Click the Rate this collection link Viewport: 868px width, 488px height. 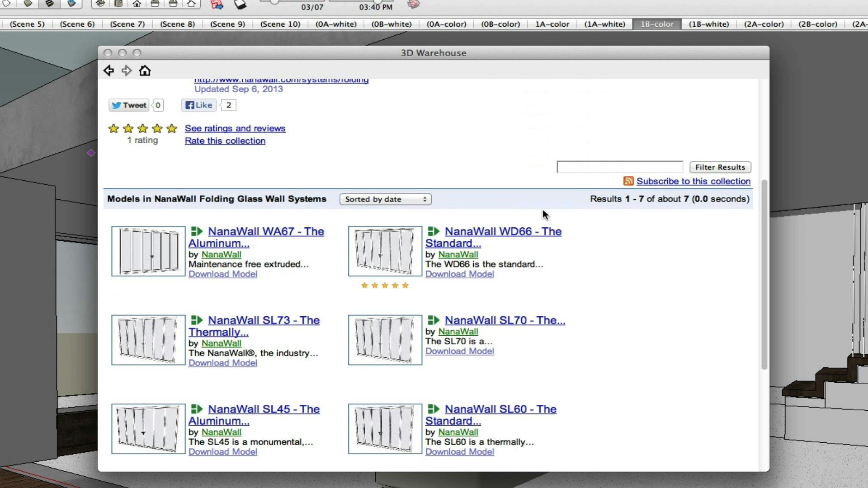[x=225, y=141]
